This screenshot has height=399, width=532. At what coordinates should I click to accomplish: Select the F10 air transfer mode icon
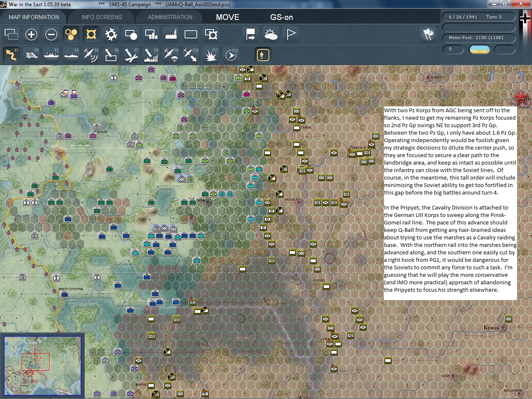[191, 55]
